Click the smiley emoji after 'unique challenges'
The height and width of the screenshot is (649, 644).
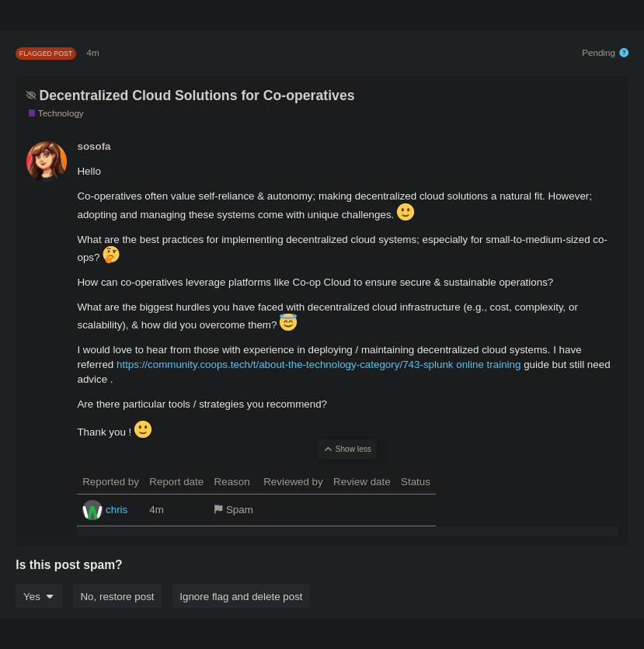tap(406, 212)
